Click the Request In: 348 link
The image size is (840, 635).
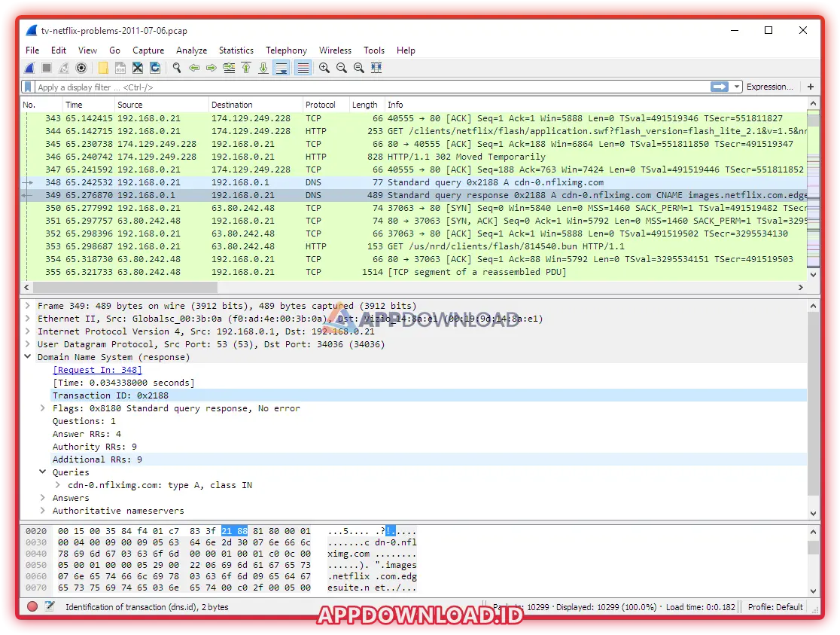[x=97, y=370]
